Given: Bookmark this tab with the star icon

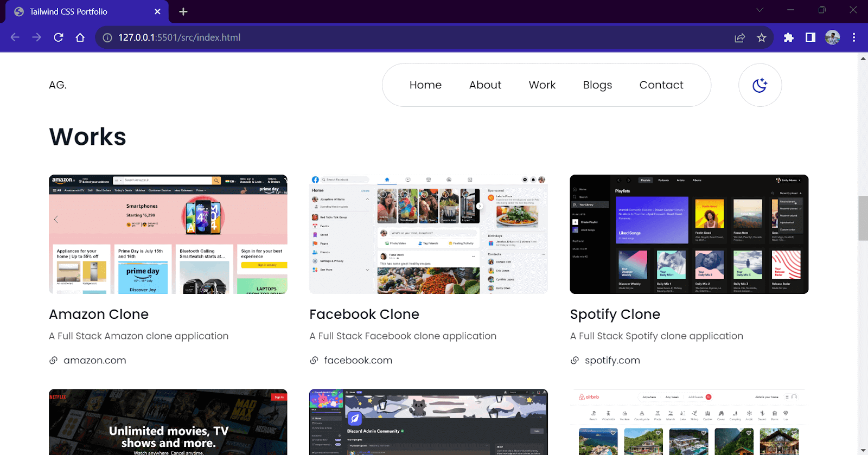Looking at the screenshot, I should coord(762,37).
